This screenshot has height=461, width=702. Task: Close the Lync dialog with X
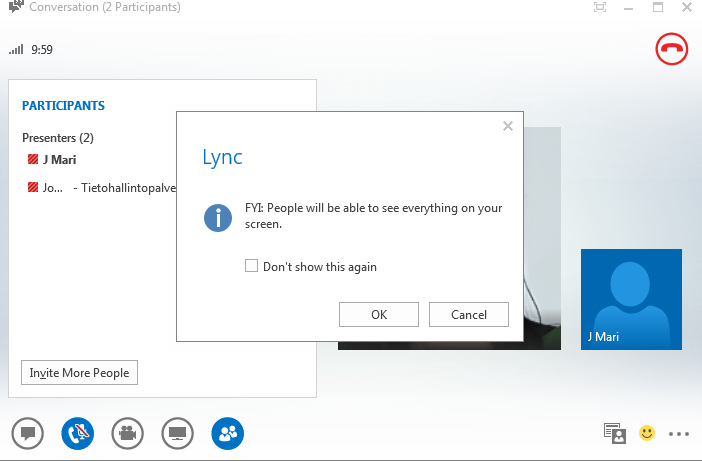(x=508, y=126)
